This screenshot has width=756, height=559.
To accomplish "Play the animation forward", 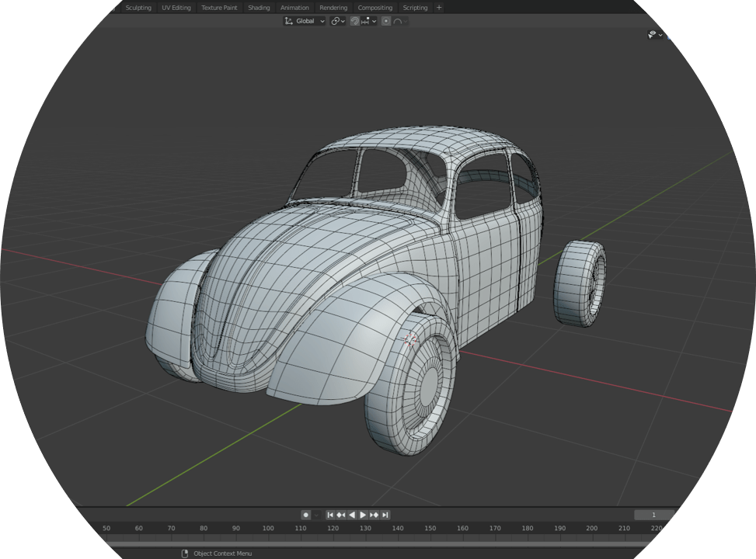I will click(363, 516).
